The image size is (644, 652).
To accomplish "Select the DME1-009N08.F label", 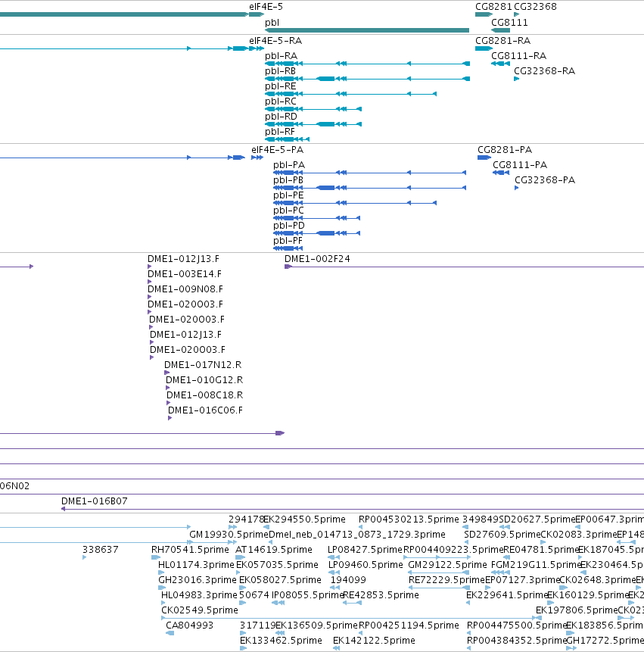I will click(x=185, y=289).
